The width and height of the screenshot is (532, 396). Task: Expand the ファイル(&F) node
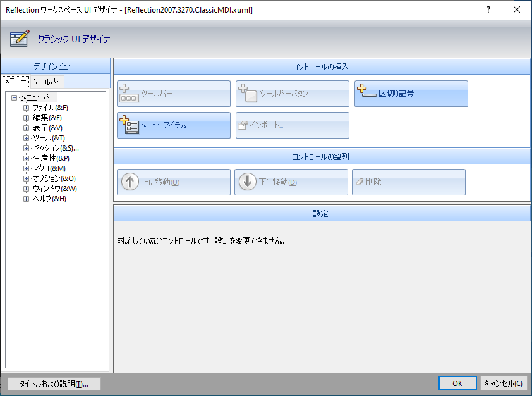coord(26,108)
